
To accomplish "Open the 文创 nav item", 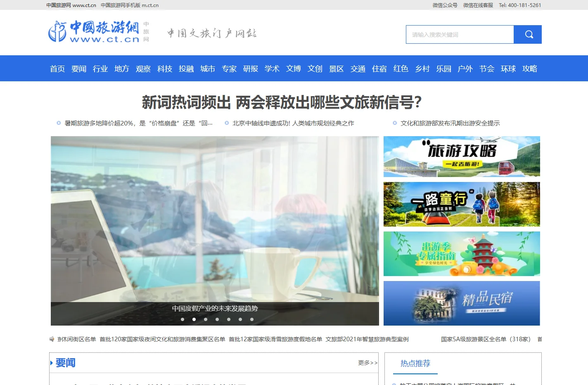I will click(x=315, y=69).
